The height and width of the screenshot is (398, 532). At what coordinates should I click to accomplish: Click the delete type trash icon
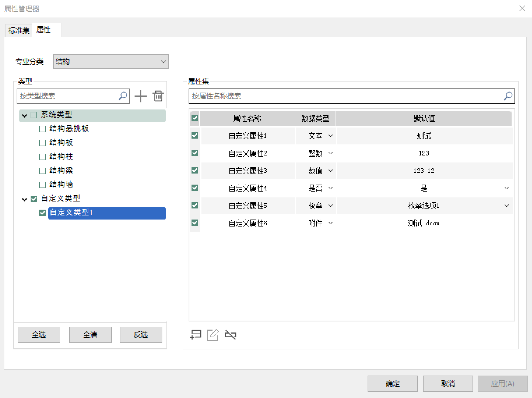(158, 96)
